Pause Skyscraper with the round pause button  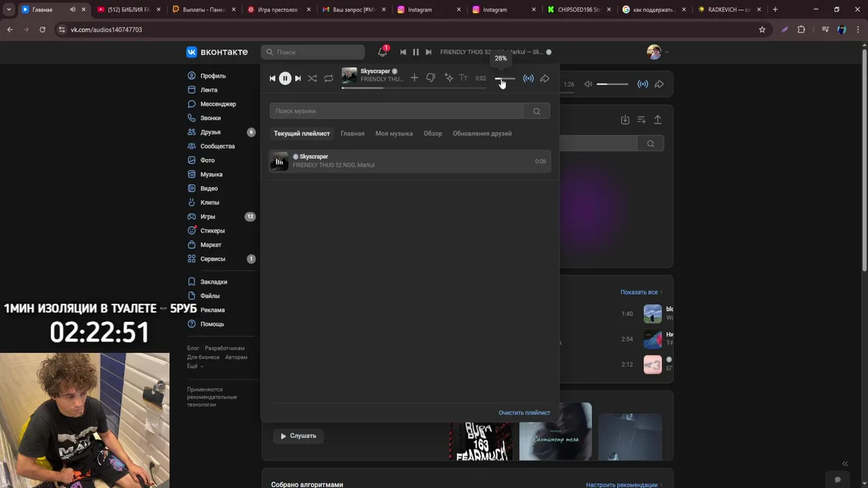(x=285, y=79)
